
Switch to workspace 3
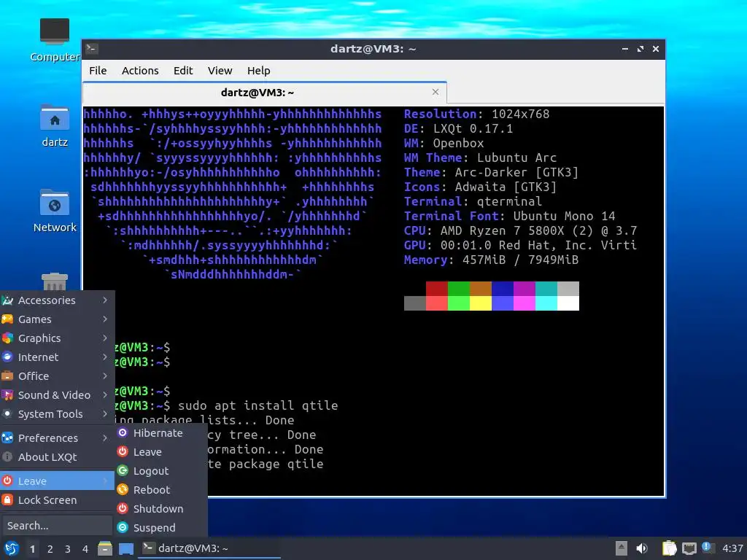coord(68,549)
